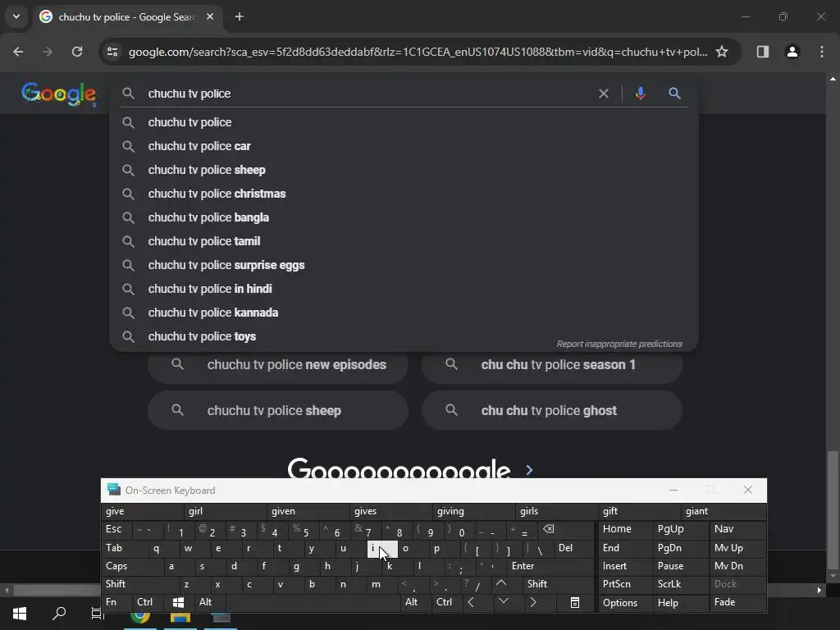Click the backspace key icon
Viewport: 840px width, 630px height.
(x=549, y=529)
